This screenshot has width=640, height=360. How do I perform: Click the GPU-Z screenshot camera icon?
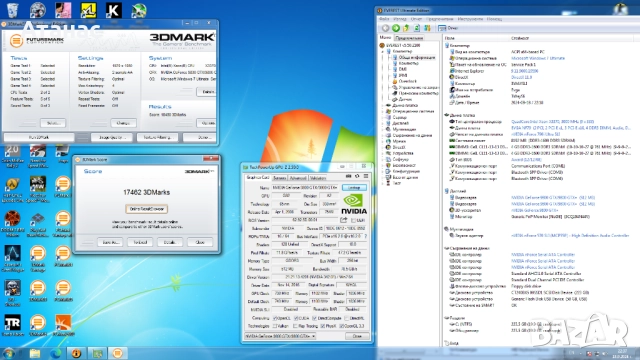click(x=348, y=176)
